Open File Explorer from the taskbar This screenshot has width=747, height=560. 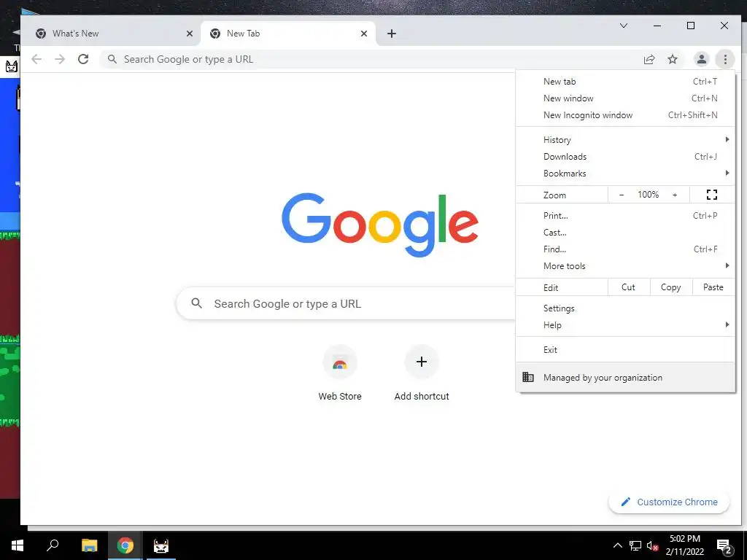point(89,545)
